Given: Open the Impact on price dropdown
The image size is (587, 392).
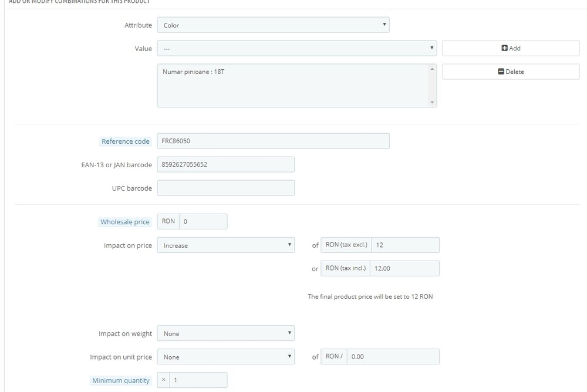Looking at the screenshot, I should point(225,245).
